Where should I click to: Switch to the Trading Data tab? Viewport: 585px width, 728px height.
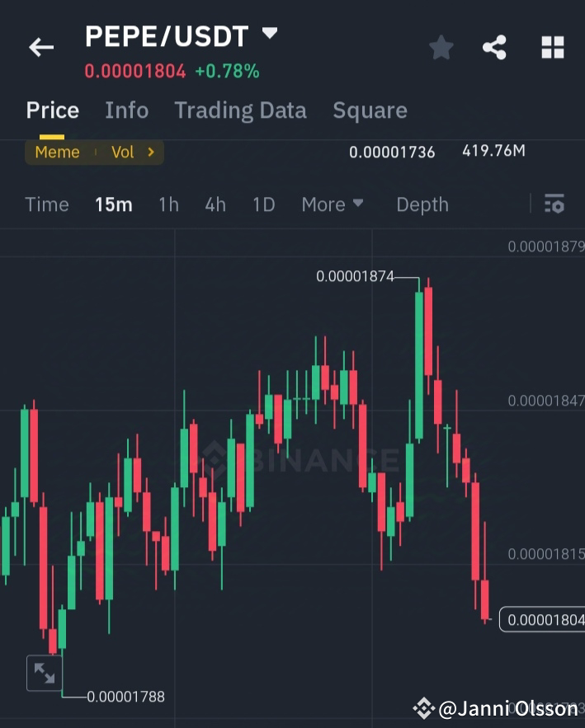point(240,110)
